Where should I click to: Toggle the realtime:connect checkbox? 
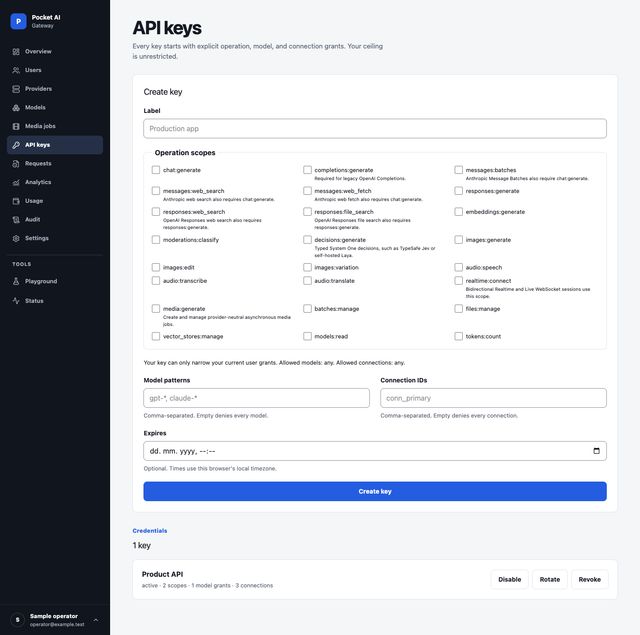point(459,280)
